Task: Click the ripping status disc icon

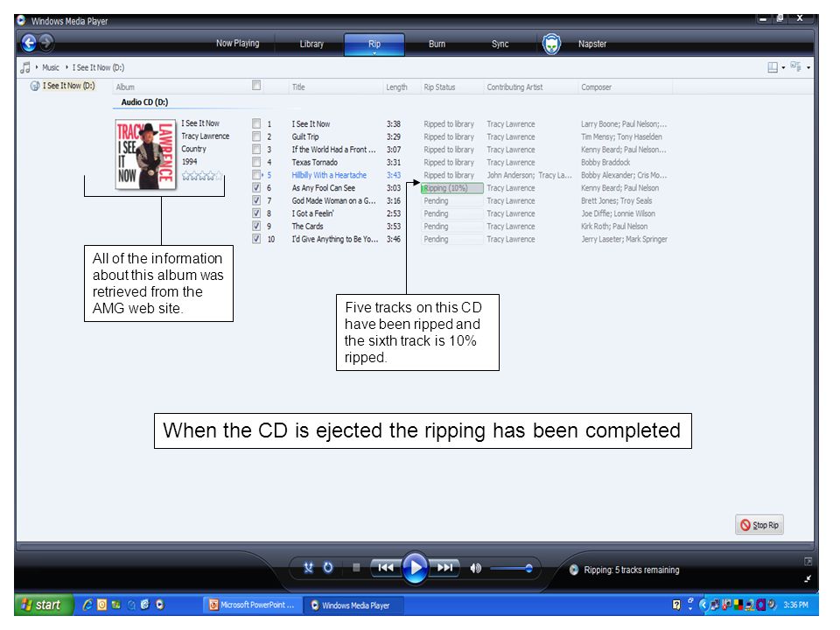Action: (x=574, y=570)
